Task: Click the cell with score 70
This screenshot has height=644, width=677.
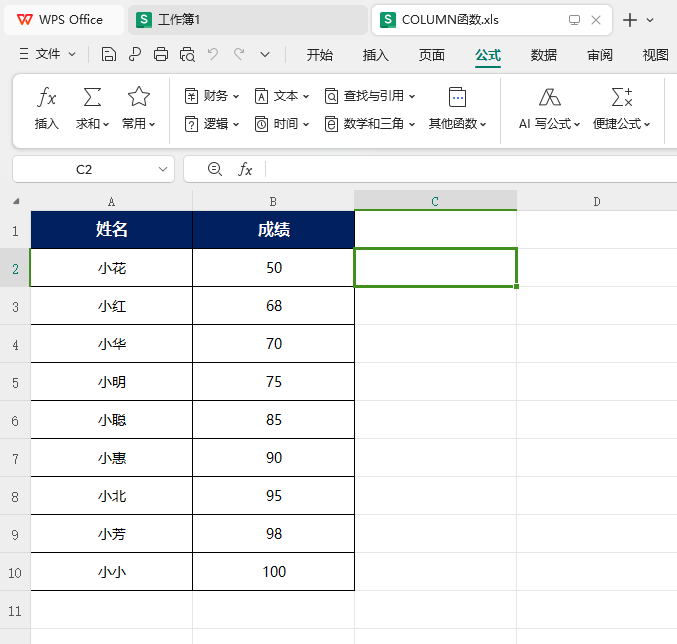Action: 273,344
